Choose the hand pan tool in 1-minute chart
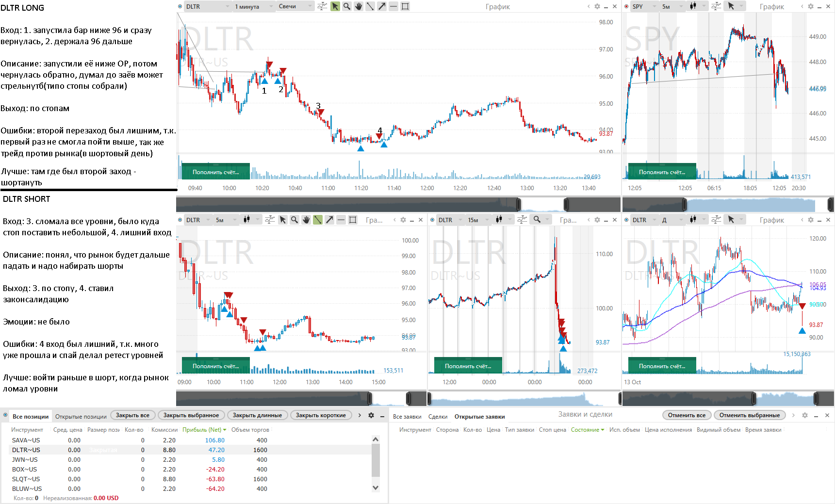 (358, 6)
